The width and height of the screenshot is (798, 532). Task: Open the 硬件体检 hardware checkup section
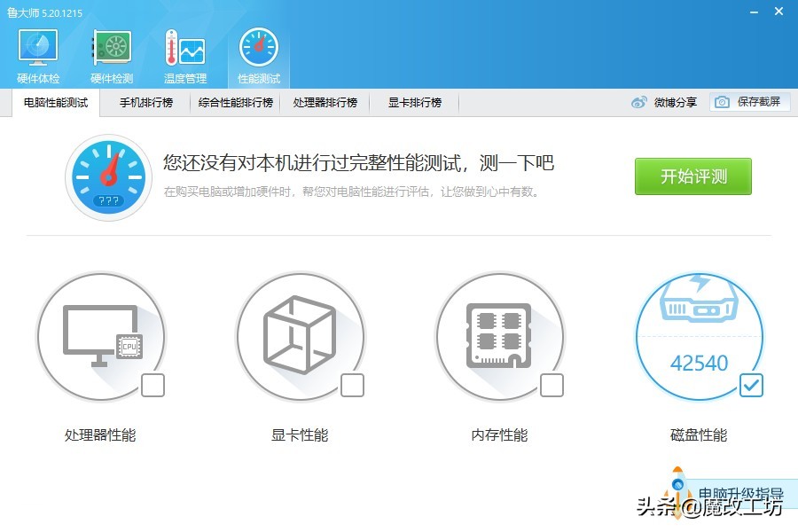pos(38,56)
